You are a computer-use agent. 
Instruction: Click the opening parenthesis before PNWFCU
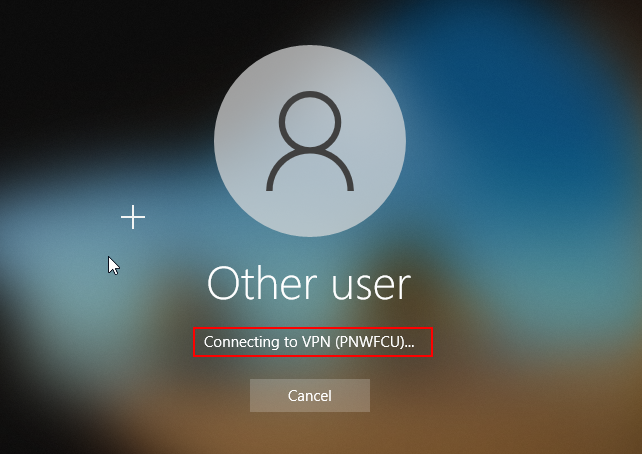click(337, 342)
